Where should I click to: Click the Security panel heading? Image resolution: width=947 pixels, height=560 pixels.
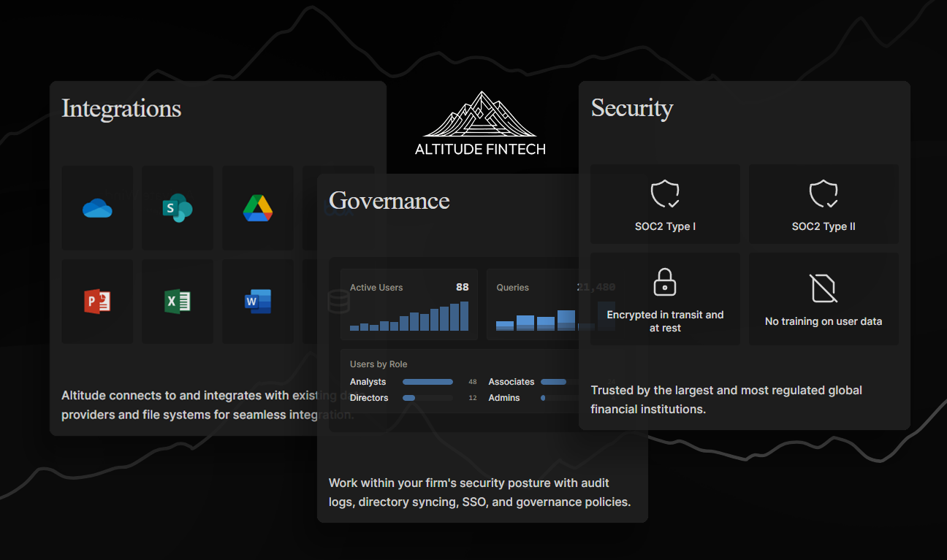tap(631, 108)
